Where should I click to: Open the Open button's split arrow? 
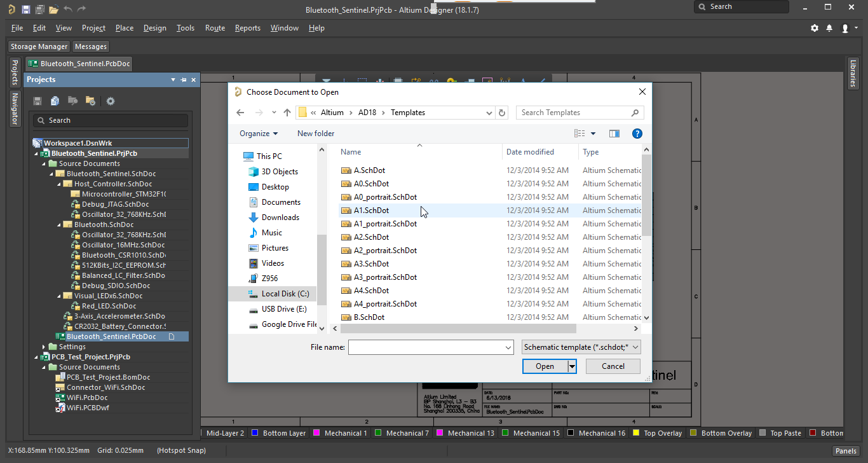572,366
